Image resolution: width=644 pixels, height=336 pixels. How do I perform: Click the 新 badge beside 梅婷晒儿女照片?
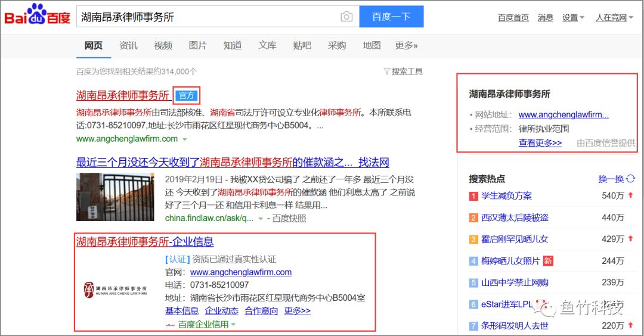click(x=548, y=261)
